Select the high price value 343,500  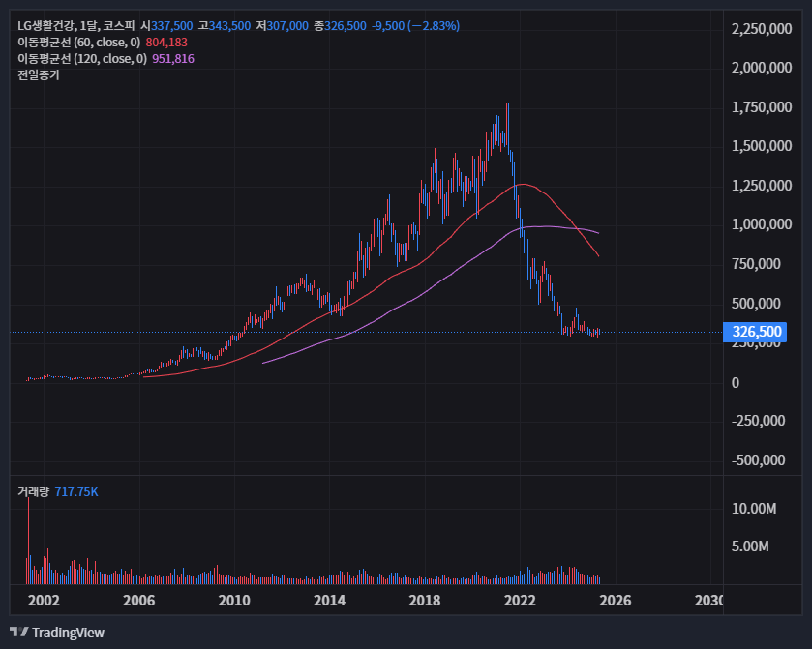click(x=230, y=26)
